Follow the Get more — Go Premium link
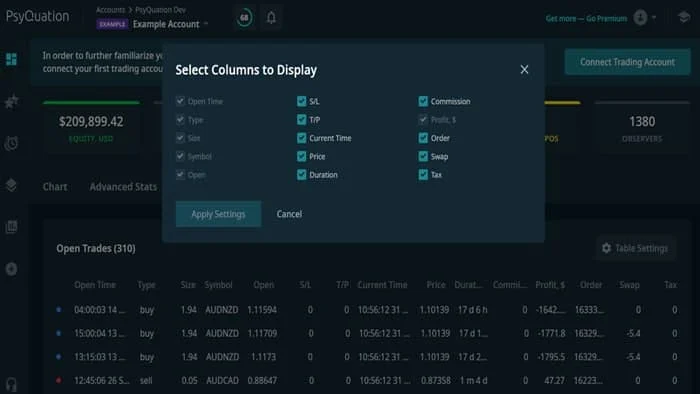The width and height of the screenshot is (700, 394). 586,18
